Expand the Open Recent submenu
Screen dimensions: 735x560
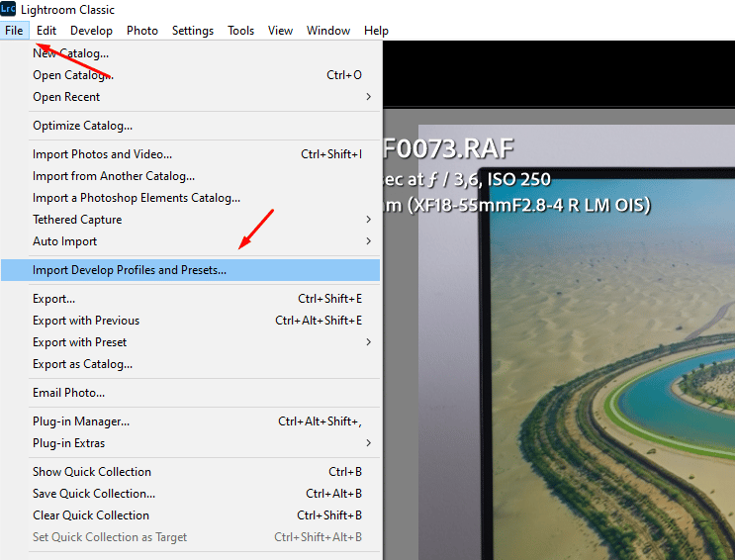[190, 97]
